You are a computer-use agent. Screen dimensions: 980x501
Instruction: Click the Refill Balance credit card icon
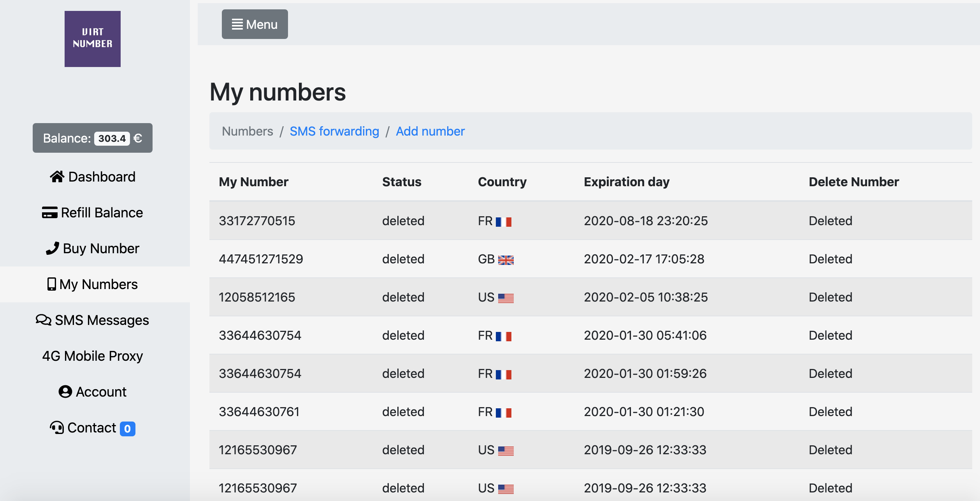[50, 213]
